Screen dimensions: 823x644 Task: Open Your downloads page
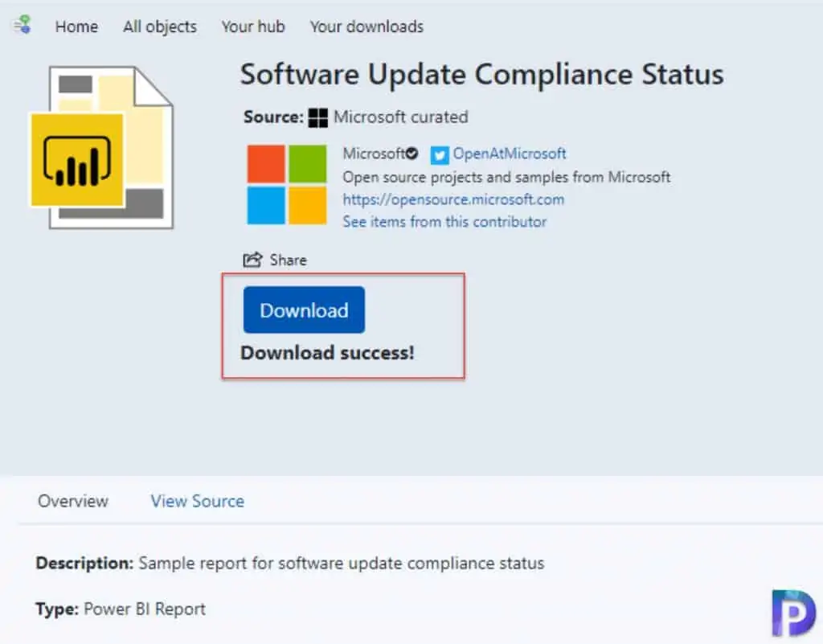(x=366, y=27)
